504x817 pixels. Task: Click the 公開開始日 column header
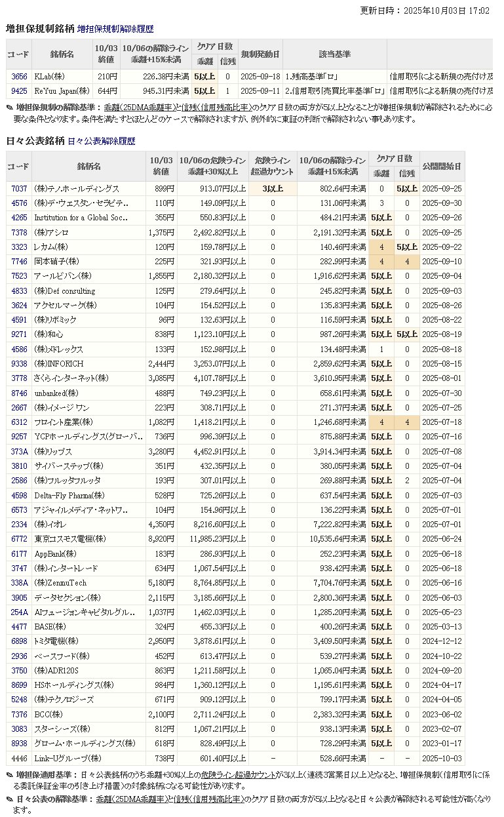[x=441, y=167]
